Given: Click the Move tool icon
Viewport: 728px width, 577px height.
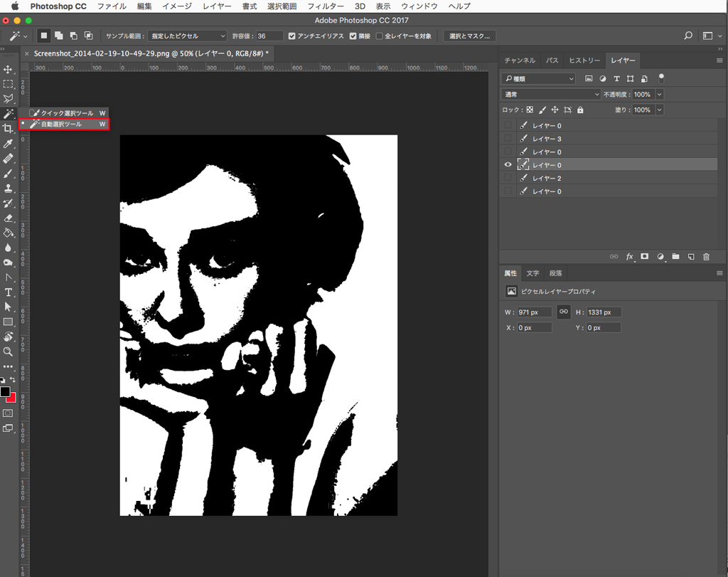Looking at the screenshot, I should pos(9,70).
